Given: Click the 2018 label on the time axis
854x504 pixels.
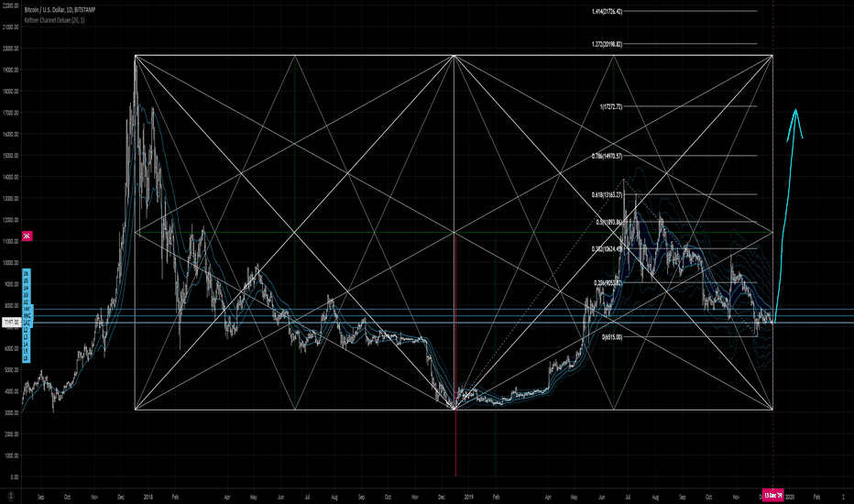Looking at the screenshot, I should (x=148, y=497).
